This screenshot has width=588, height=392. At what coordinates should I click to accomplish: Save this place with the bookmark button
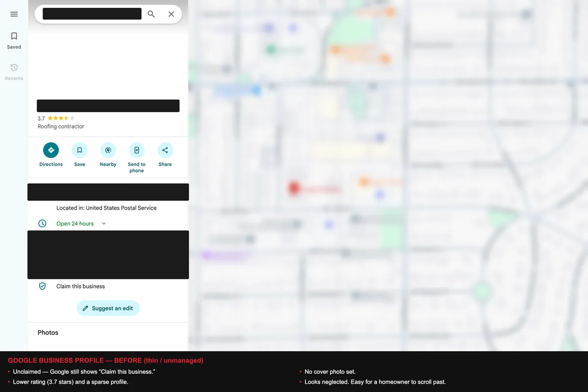point(79,155)
